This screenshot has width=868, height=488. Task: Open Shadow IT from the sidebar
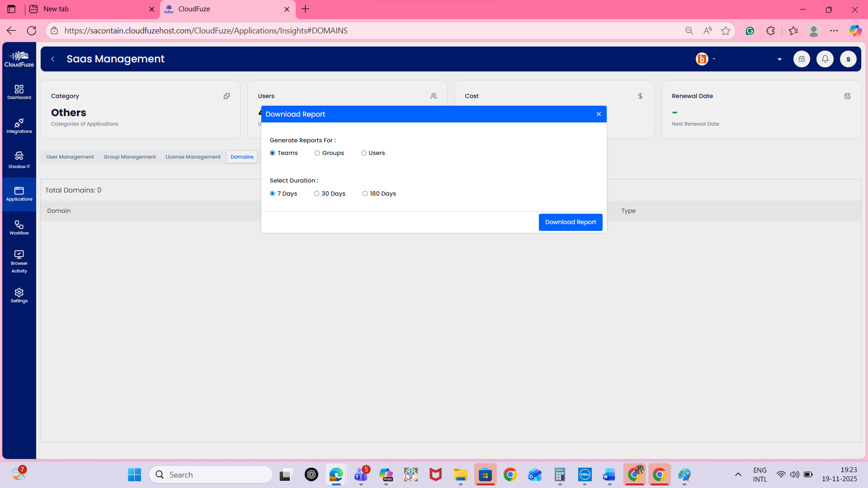pos(19,160)
